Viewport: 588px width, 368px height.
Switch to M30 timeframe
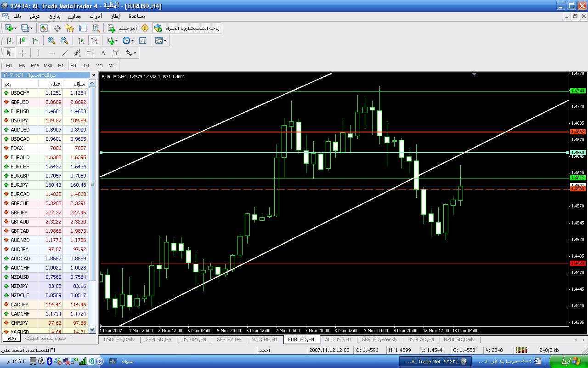(48, 65)
